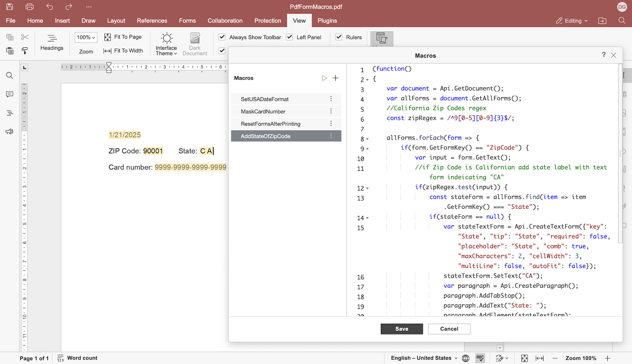Screen dimensions: 632x364
Task: Open help for the Macros dialog
Action: 604,55
